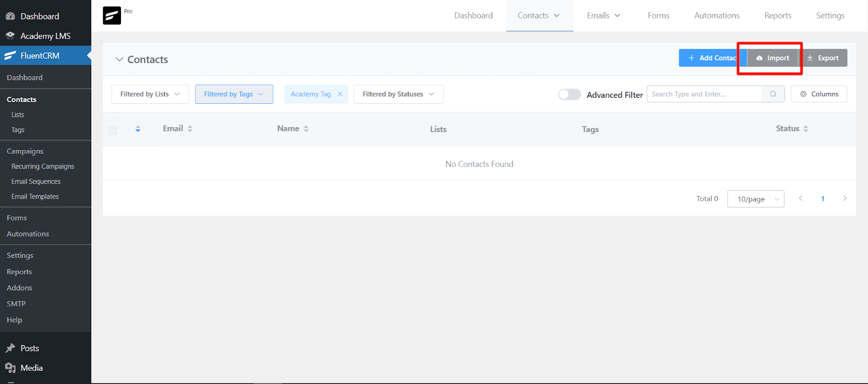Open the Filtered by Statuses dropdown
This screenshot has height=384, width=868.
(x=398, y=94)
